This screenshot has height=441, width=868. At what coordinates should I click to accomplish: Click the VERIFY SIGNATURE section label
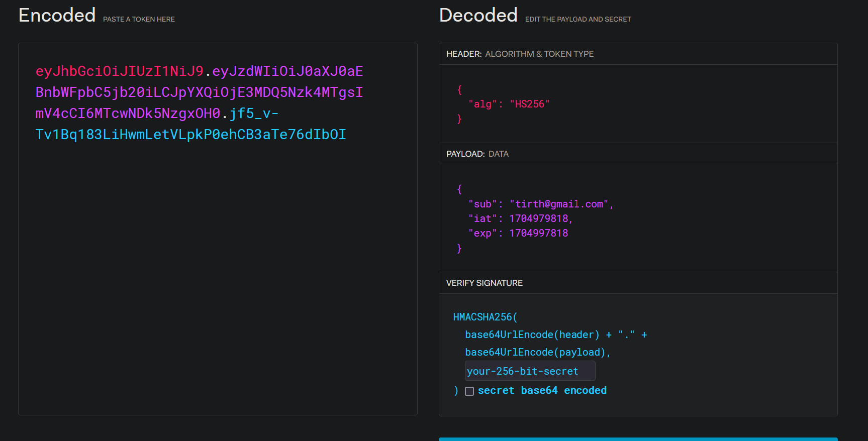pyautogui.click(x=484, y=283)
